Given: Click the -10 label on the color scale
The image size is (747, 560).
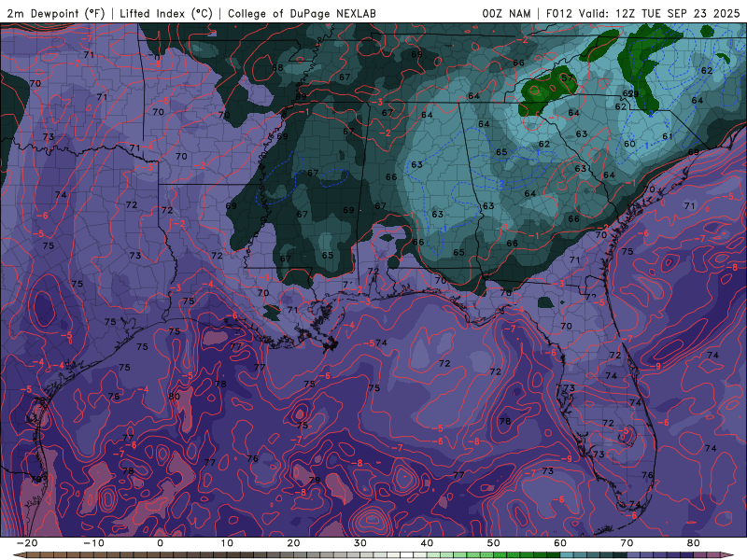Looking at the screenshot, I should click(92, 543).
